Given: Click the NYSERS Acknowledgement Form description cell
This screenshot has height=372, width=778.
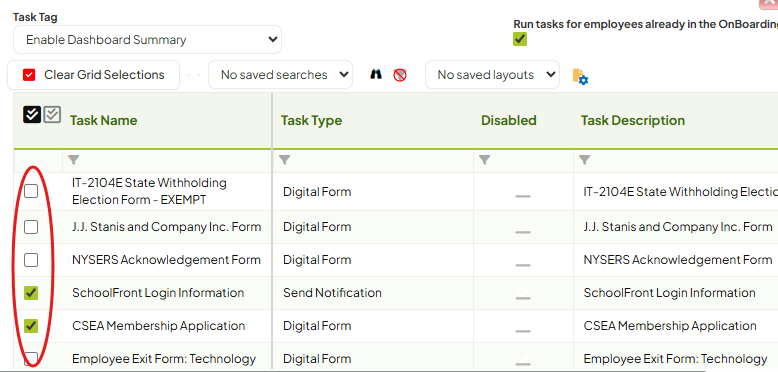Looking at the screenshot, I should (x=678, y=260).
